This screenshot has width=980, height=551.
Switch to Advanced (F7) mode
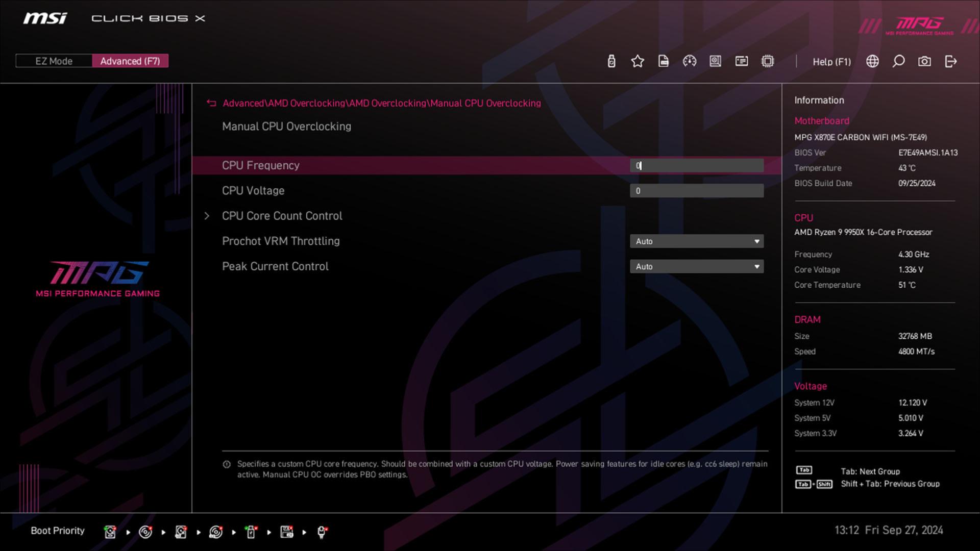pos(130,61)
